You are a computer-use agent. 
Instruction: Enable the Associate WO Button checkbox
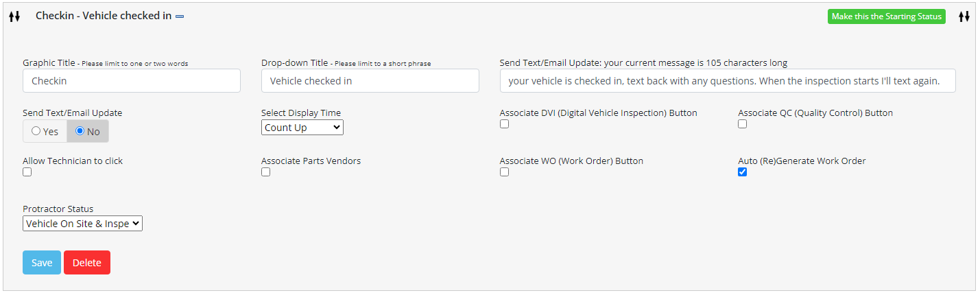(x=505, y=172)
